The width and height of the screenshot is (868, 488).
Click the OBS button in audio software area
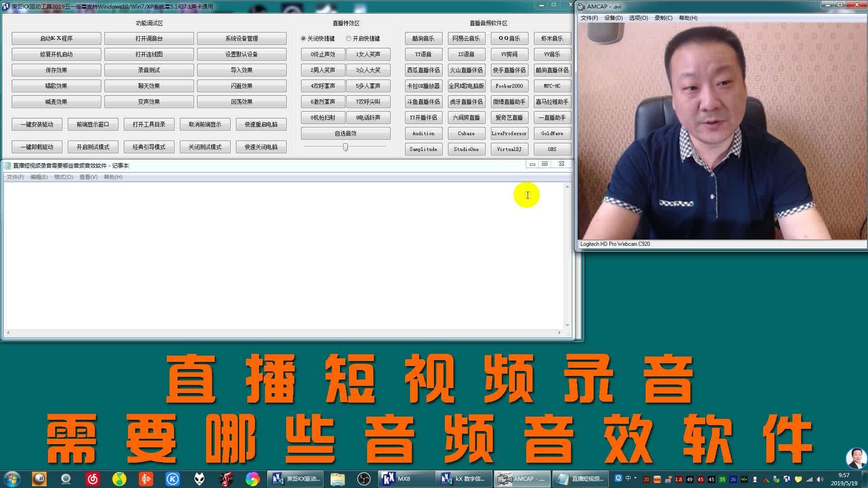pyautogui.click(x=552, y=149)
